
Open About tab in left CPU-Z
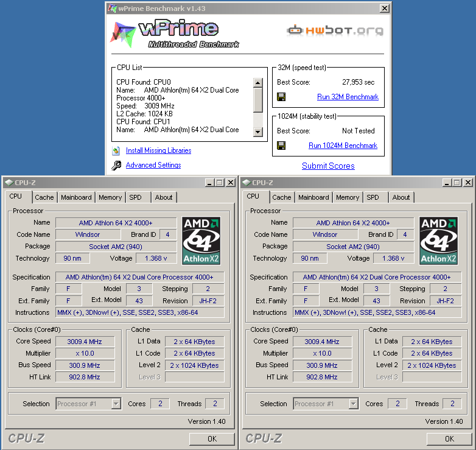point(164,197)
